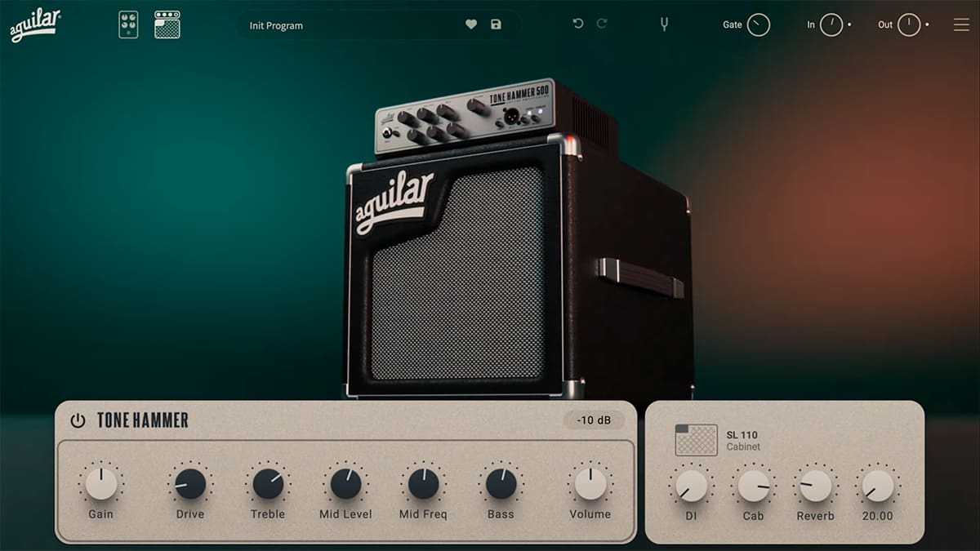Click the Cab knob
The image size is (980, 551).
click(x=754, y=486)
